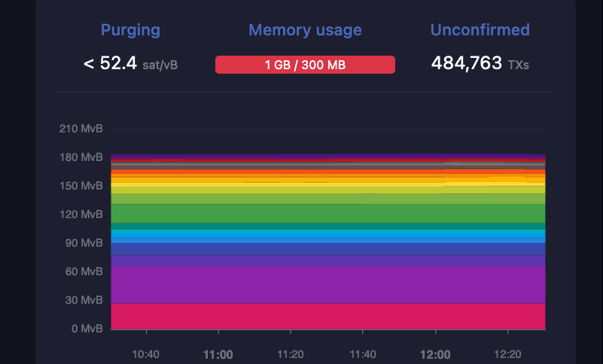Click the crimson bottom band in chart
Image resolution: width=603 pixels, height=364 pixels.
pyautogui.click(x=327, y=317)
